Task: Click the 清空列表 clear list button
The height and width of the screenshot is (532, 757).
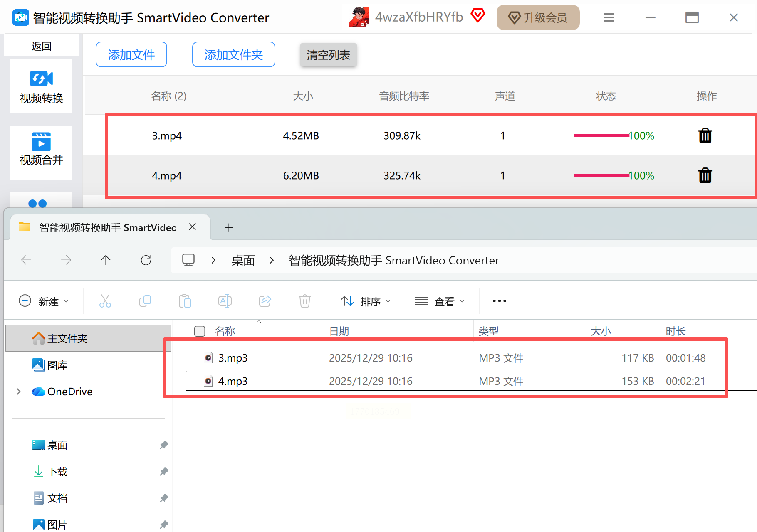Action: 329,55
